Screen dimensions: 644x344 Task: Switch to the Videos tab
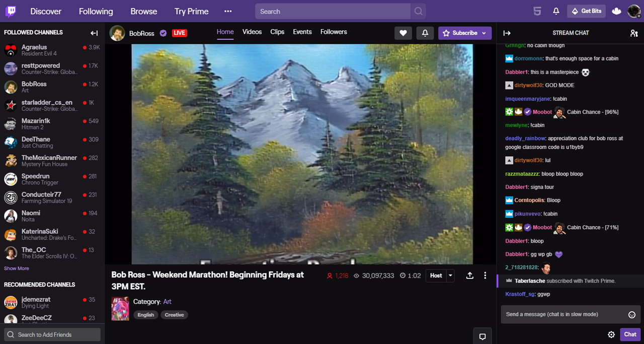point(252,32)
